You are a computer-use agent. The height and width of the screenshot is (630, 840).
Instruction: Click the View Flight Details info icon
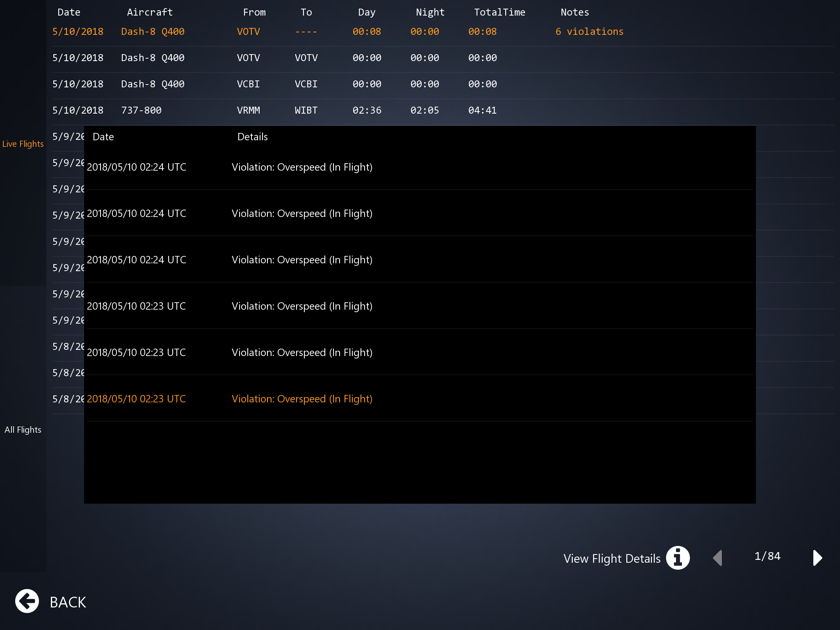(678, 558)
